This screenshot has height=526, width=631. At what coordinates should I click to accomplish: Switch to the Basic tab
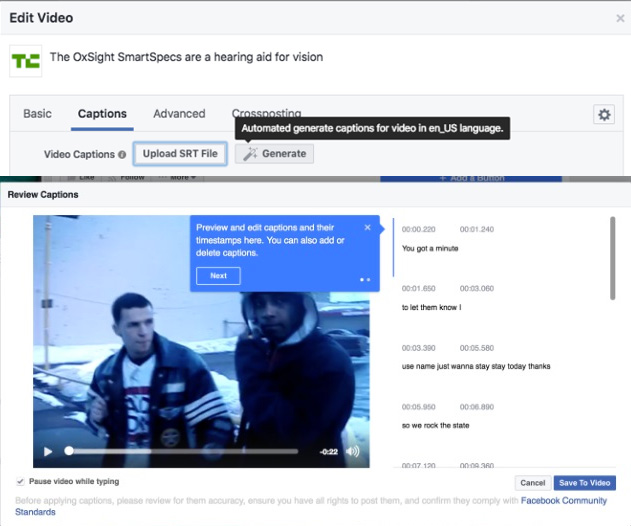click(x=37, y=113)
